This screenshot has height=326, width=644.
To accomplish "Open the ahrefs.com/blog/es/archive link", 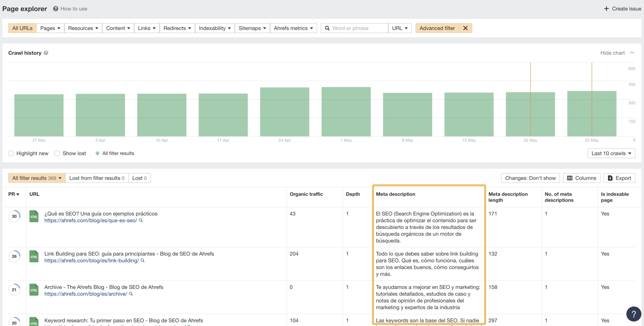I will [x=86, y=294].
